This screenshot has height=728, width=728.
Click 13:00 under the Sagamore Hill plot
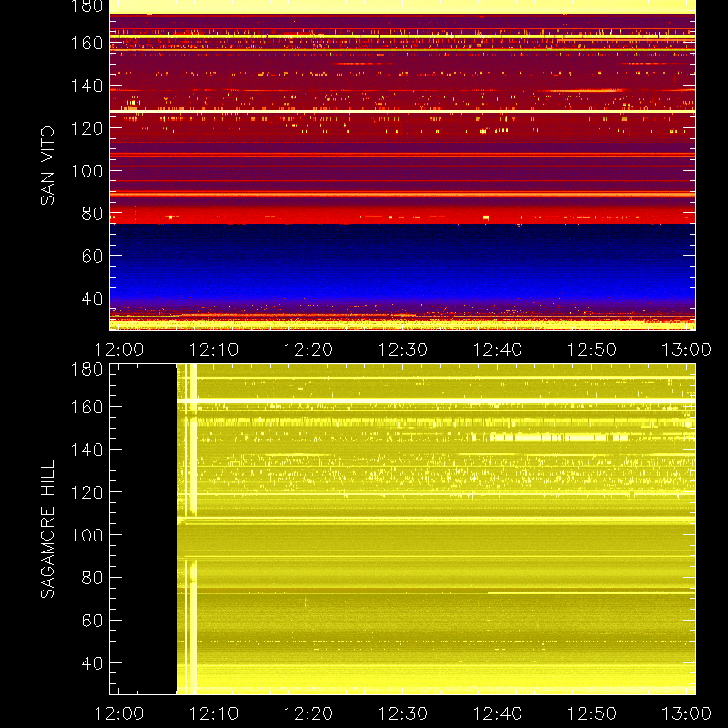click(686, 713)
